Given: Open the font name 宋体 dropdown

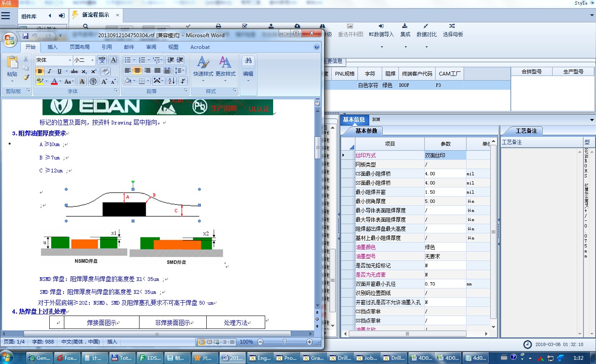Looking at the screenshot, I should 70,60.
